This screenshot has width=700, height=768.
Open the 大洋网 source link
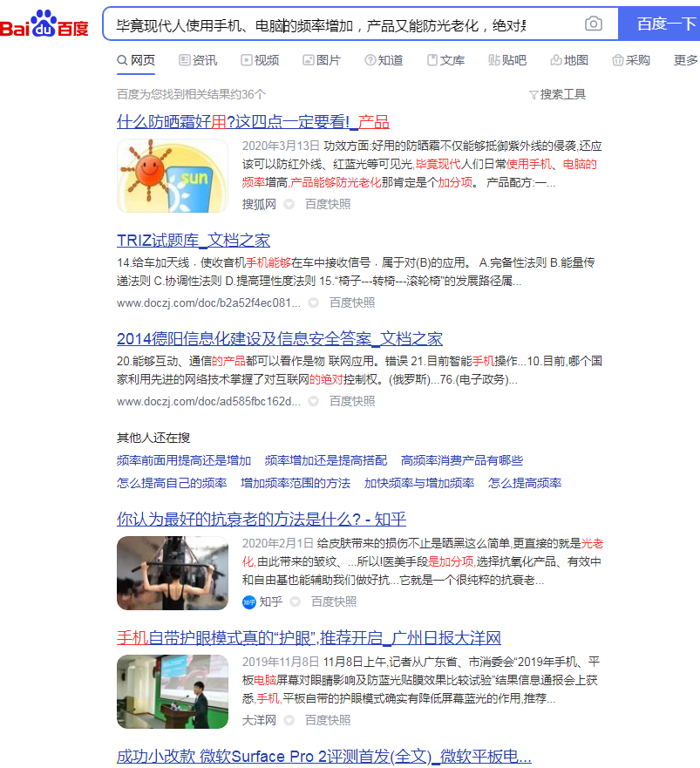click(x=259, y=720)
